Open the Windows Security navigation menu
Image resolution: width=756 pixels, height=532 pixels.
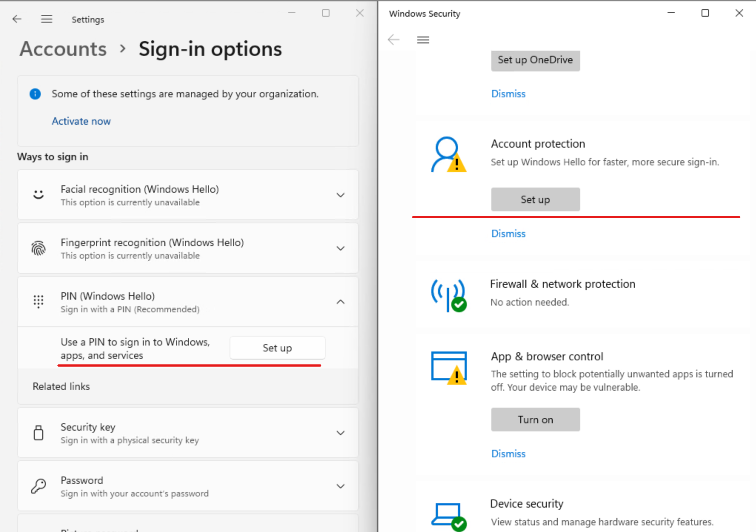click(x=423, y=40)
